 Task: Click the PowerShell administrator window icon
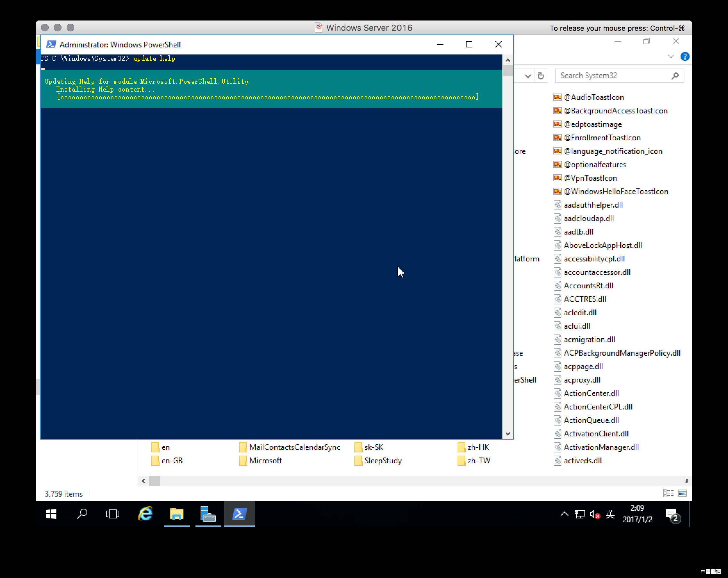pos(51,44)
